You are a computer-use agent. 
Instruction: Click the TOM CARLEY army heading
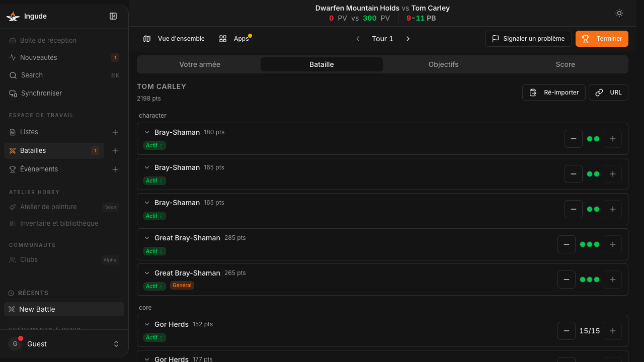162,86
